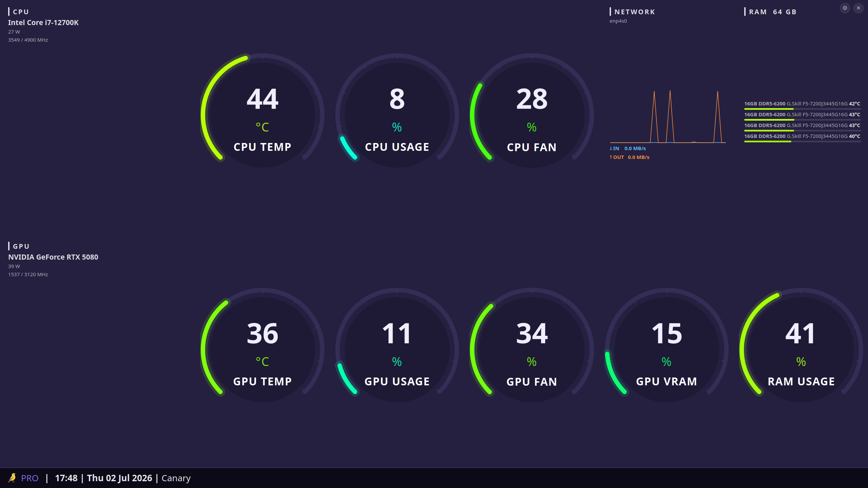This screenshot has width=868, height=488.
Task: Click CPU clock 3549 / 4900 MHz
Action: (28, 40)
